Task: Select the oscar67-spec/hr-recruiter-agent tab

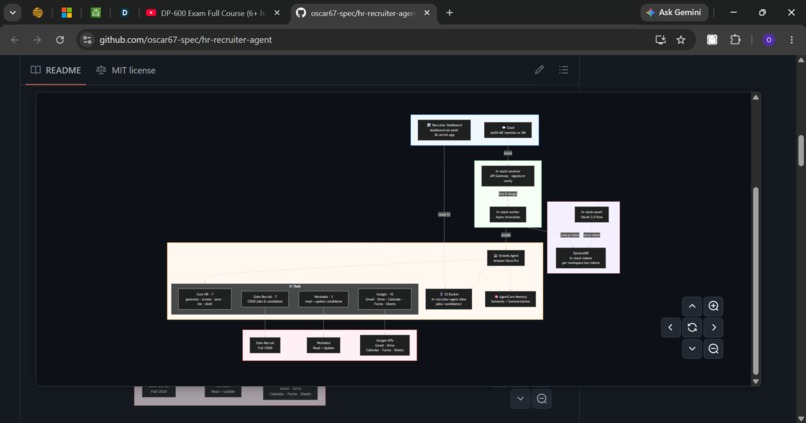Action: coord(362,13)
